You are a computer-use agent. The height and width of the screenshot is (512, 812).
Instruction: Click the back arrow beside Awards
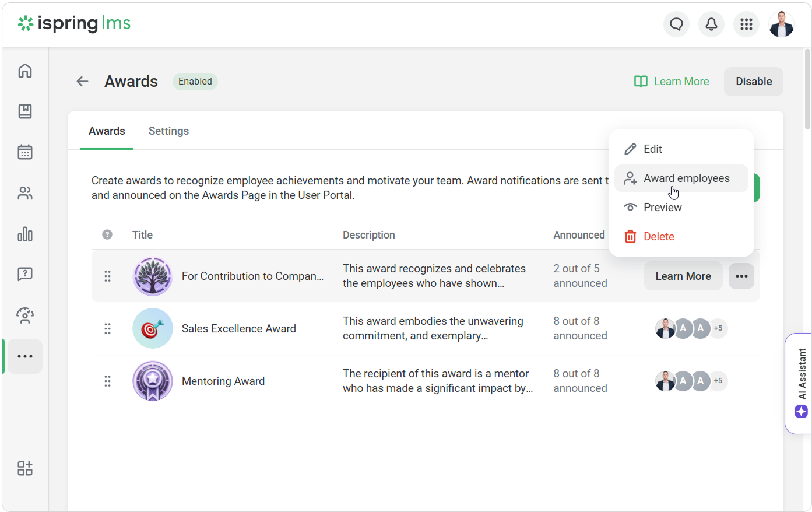pos(82,82)
